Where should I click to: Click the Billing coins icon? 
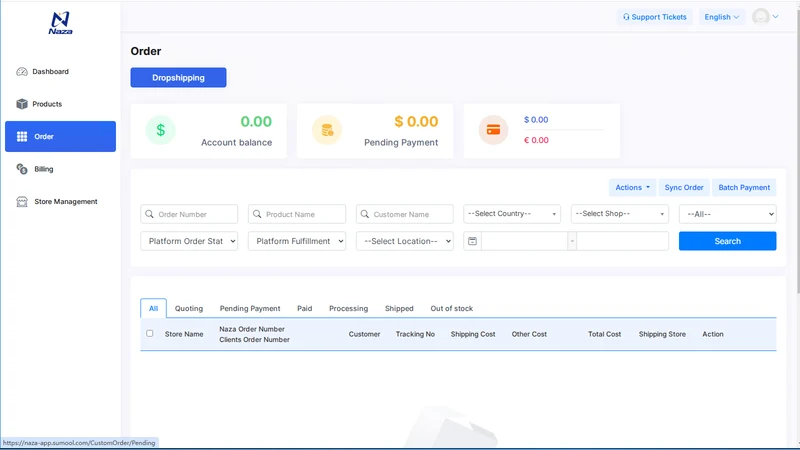coord(21,169)
